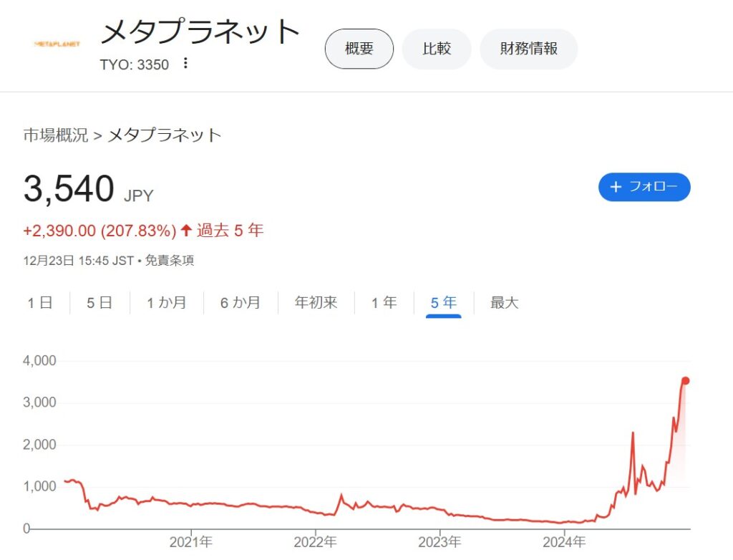
Task: Open the 免責条項 disclaimer link
Action: tap(169, 260)
